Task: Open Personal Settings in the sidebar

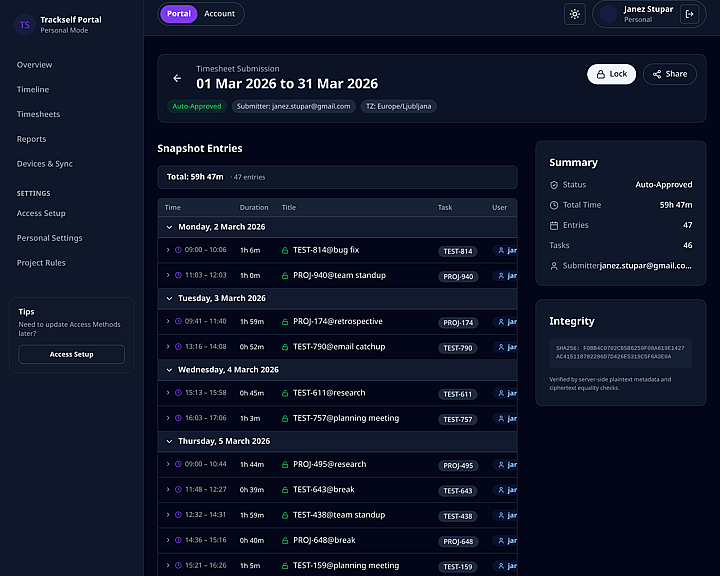Action: [x=50, y=238]
